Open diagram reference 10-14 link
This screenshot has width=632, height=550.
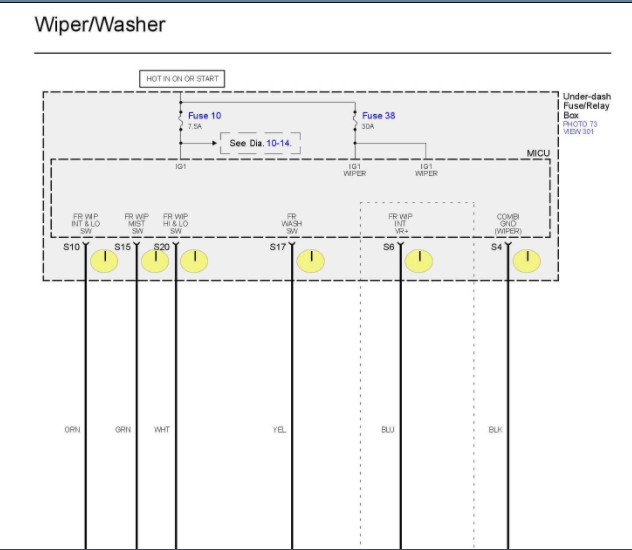click(x=279, y=143)
